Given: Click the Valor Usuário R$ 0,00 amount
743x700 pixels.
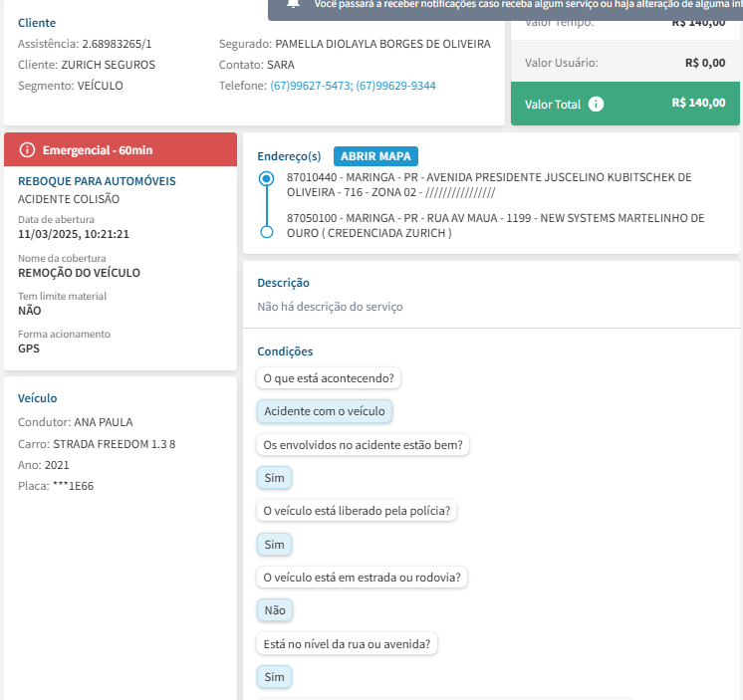Looking at the screenshot, I should click(x=705, y=63).
